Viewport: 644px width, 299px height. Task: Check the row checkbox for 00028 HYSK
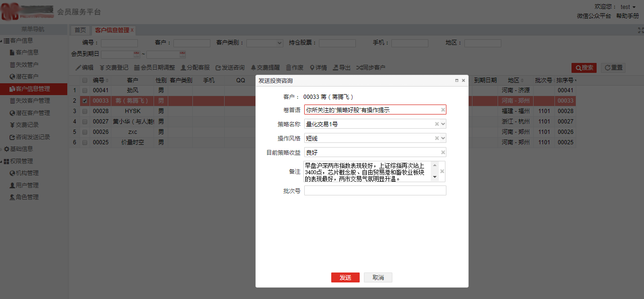pyautogui.click(x=85, y=111)
